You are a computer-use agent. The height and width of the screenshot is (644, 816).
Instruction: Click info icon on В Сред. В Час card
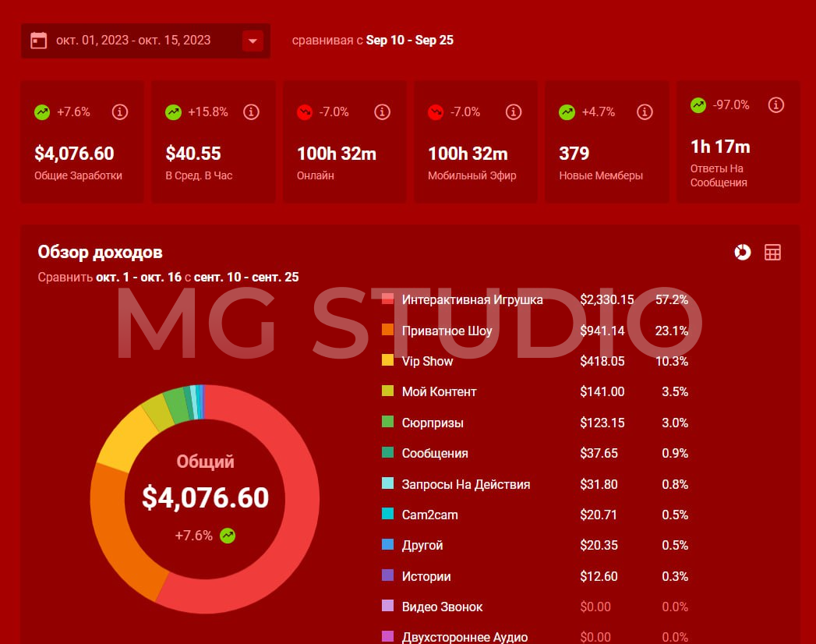point(251,112)
